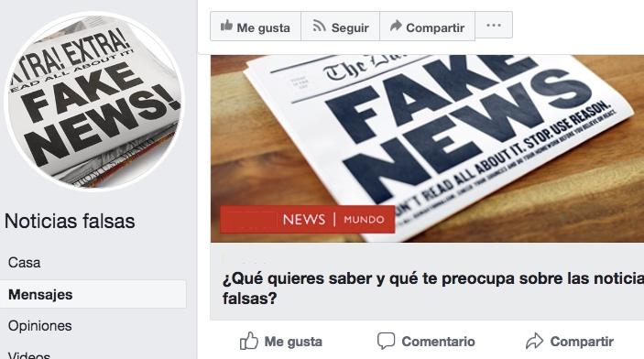The height and width of the screenshot is (359, 644).
Task: Open Videos in the sidebar menu
Action: coord(29,355)
